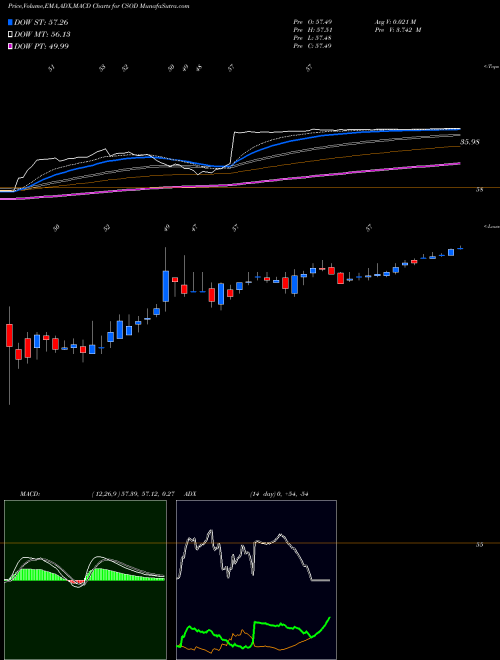The height and width of the screenshot is (660, 500).
Task: Click the bright green +DI line in ADX chart
Action: point(255,631)
